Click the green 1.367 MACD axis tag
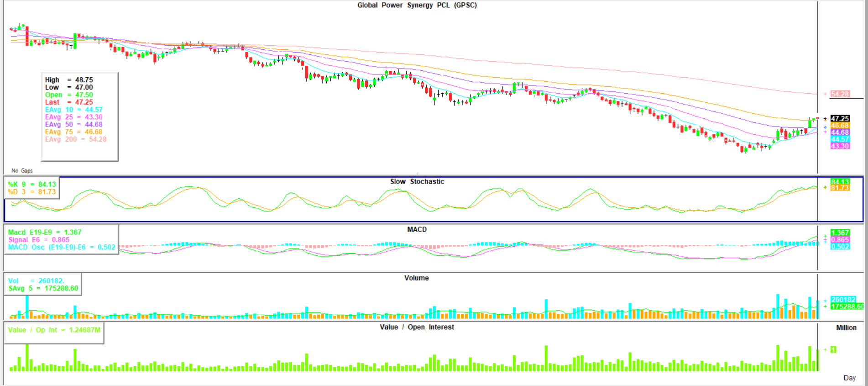868x386 pixels. coord(840,233)
